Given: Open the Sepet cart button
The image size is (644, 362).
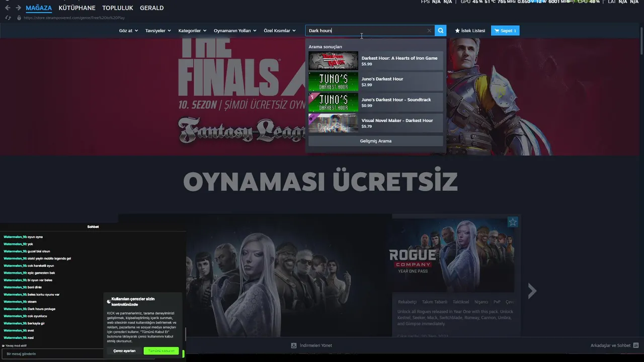Looking at the screenshot, I should (505, 31).
